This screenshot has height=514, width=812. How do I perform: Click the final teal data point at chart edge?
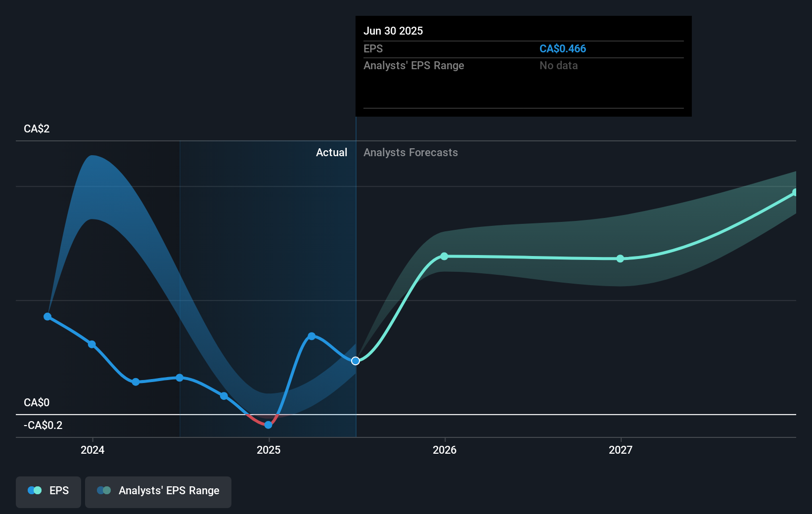(x=795, y=192)
